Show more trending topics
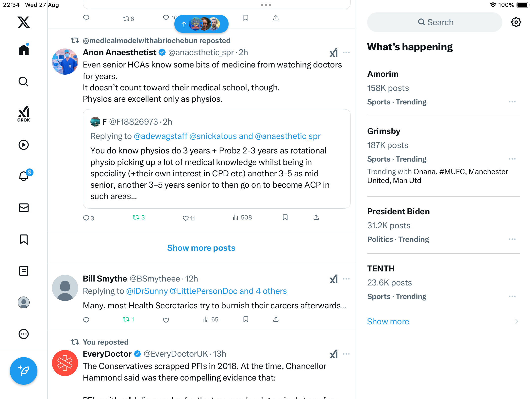Screen dimensions: 532x399 388,321
